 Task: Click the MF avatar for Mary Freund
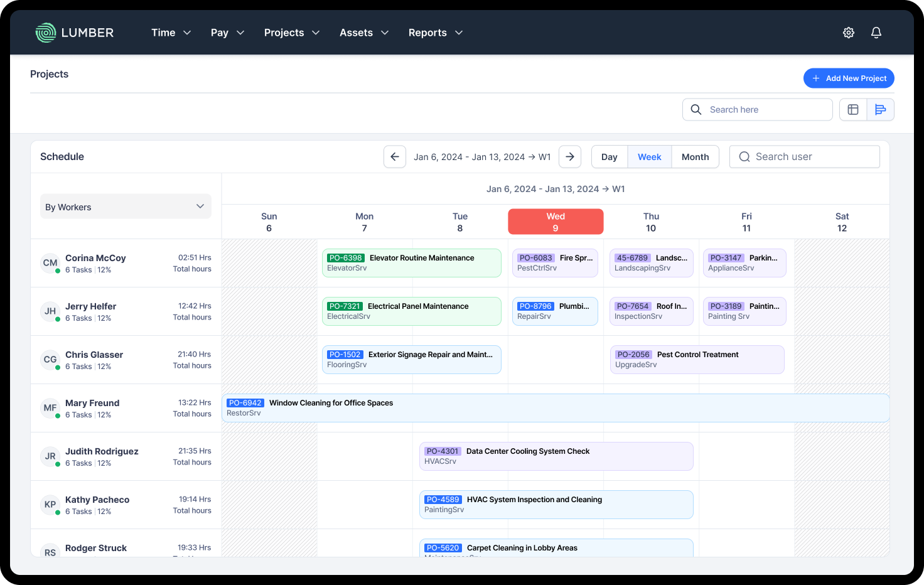(50, 408)
